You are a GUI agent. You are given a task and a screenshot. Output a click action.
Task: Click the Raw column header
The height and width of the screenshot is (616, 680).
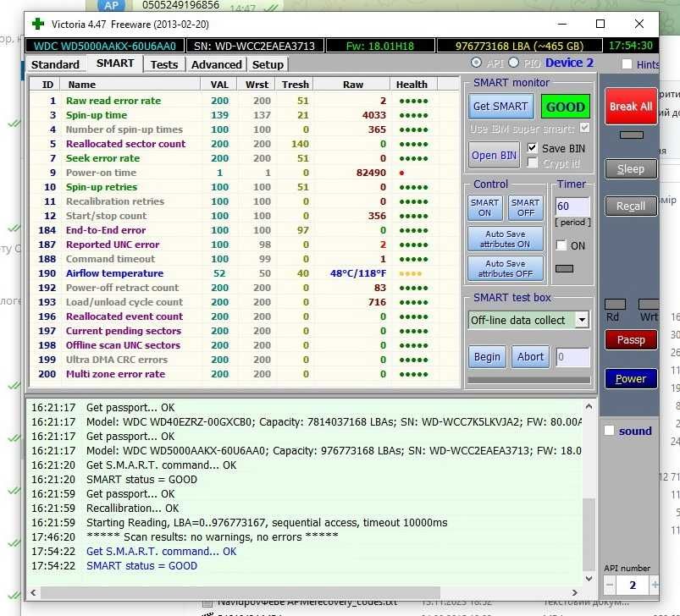352,85
